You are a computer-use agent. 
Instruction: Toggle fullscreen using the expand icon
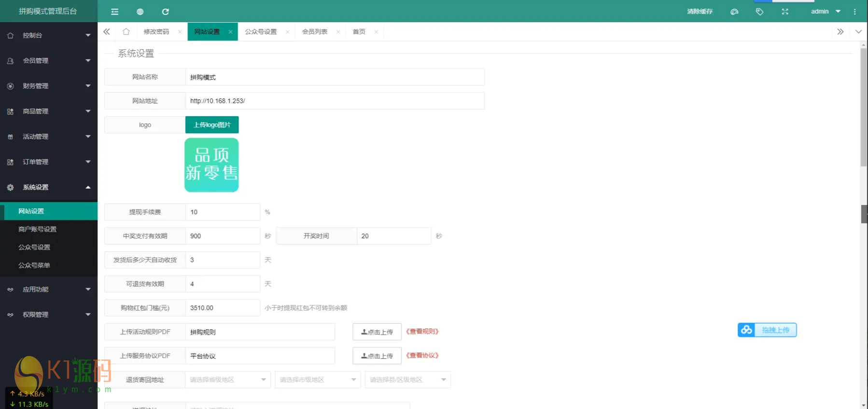785,12
